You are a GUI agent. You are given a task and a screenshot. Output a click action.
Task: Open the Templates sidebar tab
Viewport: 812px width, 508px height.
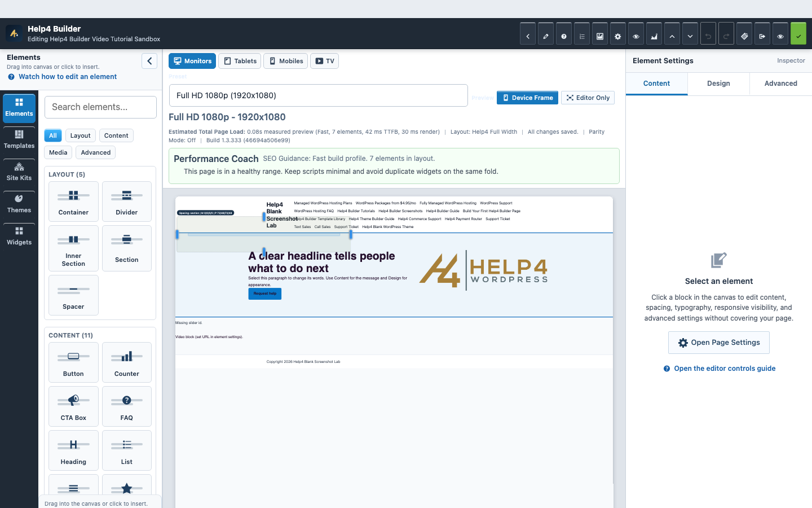point(19,140)
